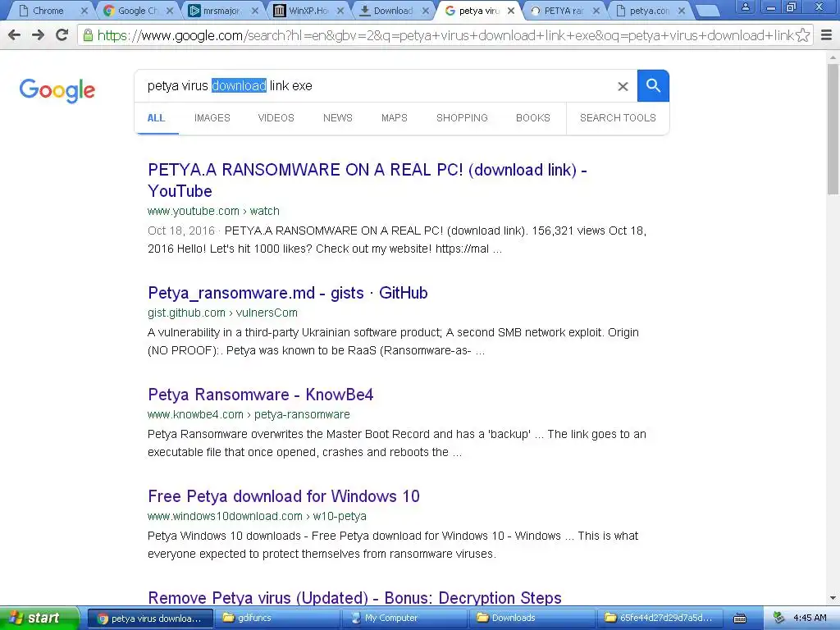The height and width of the screenshot is (630, 840).
Task: Close the PETYA rar tab
Action: [x=596, y=11]
